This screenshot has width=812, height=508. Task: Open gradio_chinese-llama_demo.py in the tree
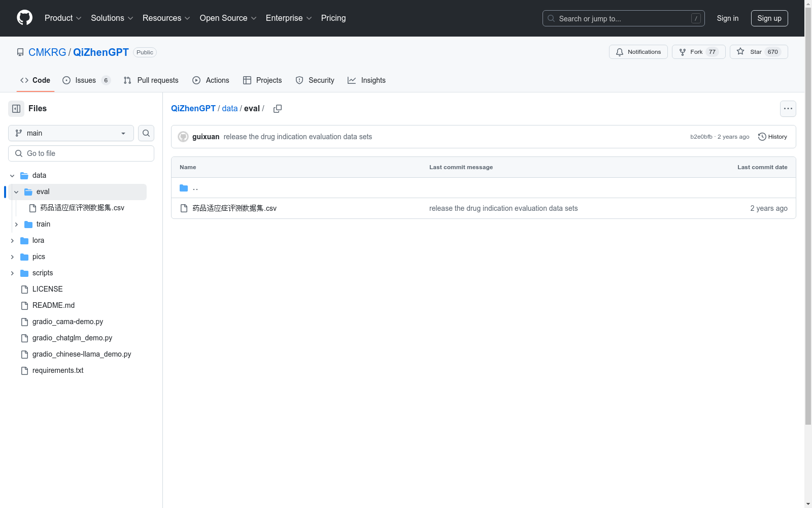point(82,354)
